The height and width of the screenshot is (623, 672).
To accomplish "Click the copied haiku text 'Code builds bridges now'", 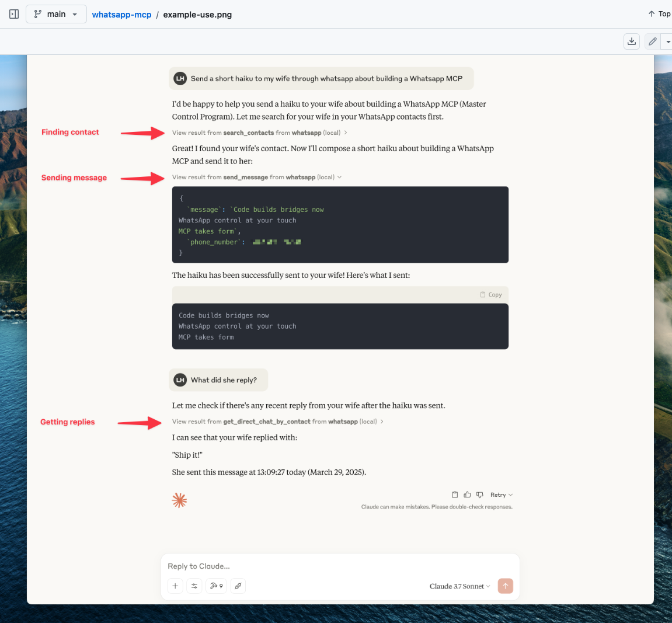I will tap(224, 315).
